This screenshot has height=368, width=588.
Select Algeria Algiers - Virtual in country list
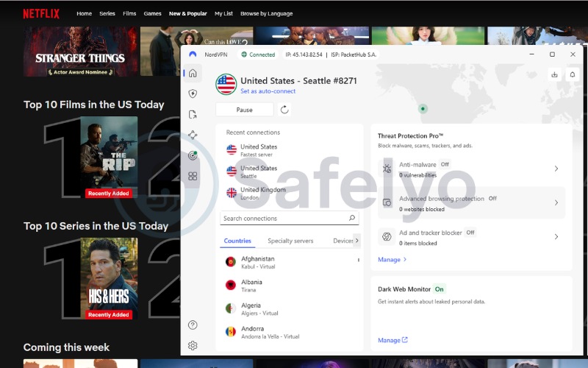pos(289,308)
